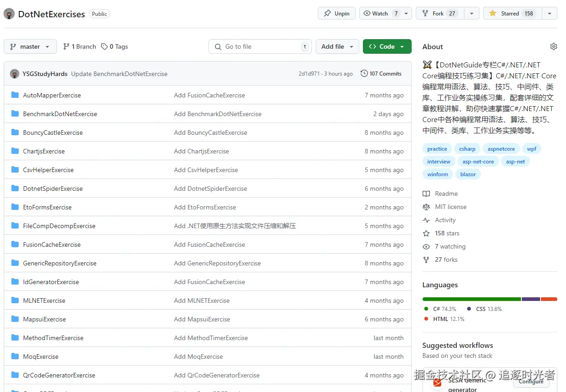Viewport: 566px width, 392px height.
Task: Open the master branch selector dropdown
Action: pyautogui.click(x=30, y=46)
